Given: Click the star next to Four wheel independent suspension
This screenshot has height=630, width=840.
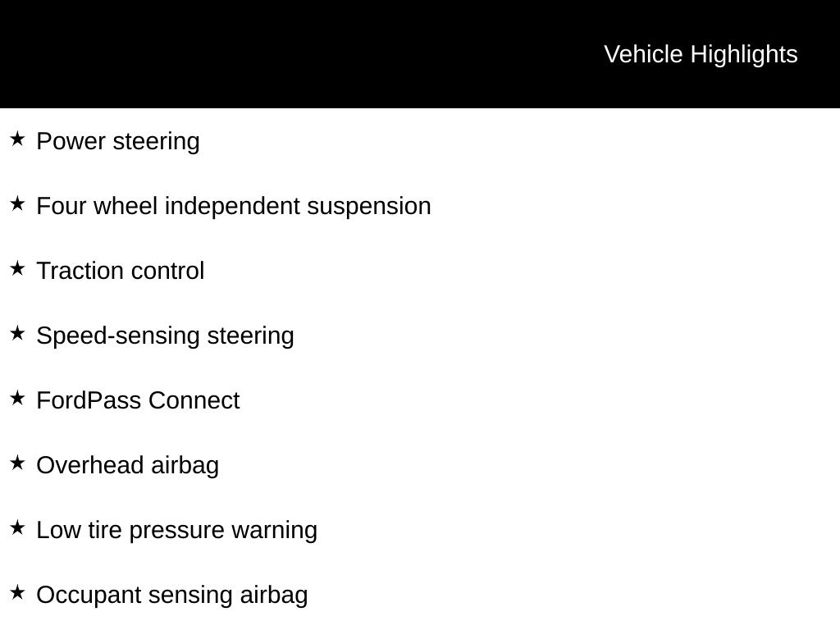Looking at the screenshot, I should point(17,204).
